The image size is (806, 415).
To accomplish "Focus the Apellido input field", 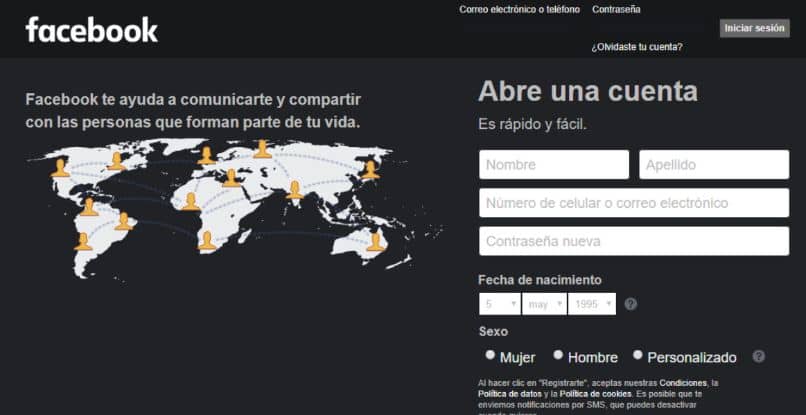I will 714,165.
